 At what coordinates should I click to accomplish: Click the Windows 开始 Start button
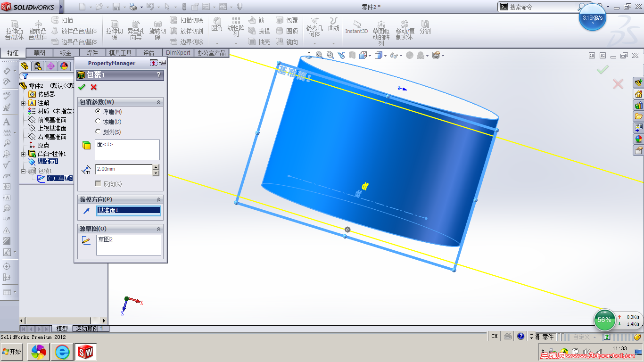[12, 352]
